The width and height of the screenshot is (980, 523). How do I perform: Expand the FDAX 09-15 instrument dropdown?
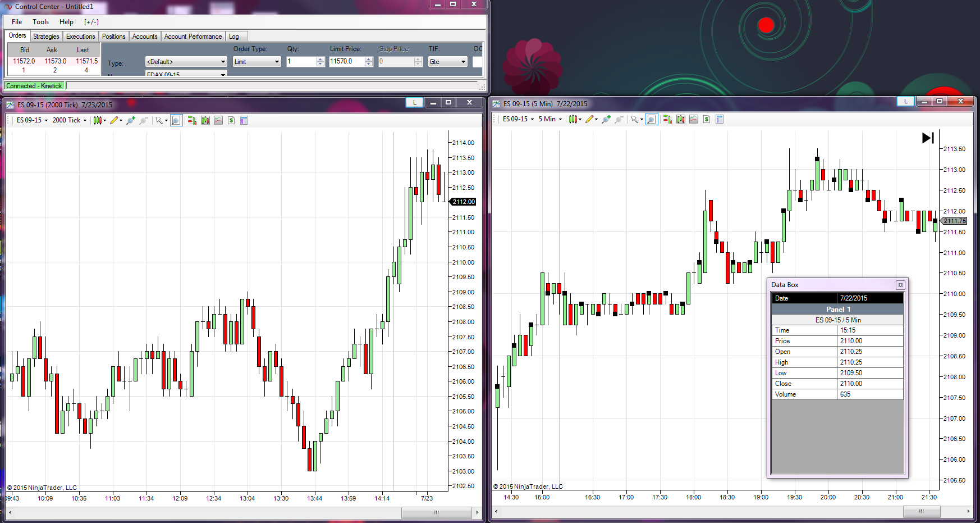pos(186,73)
